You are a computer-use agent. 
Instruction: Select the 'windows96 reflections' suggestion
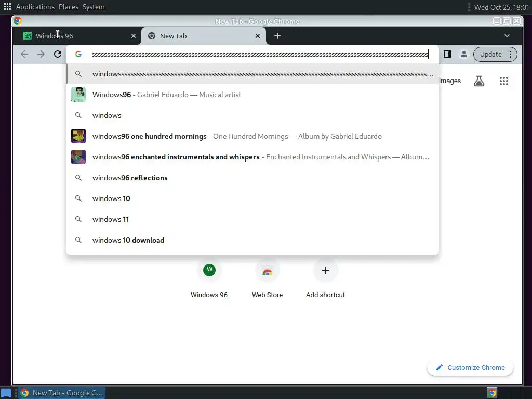coord(252,178)
